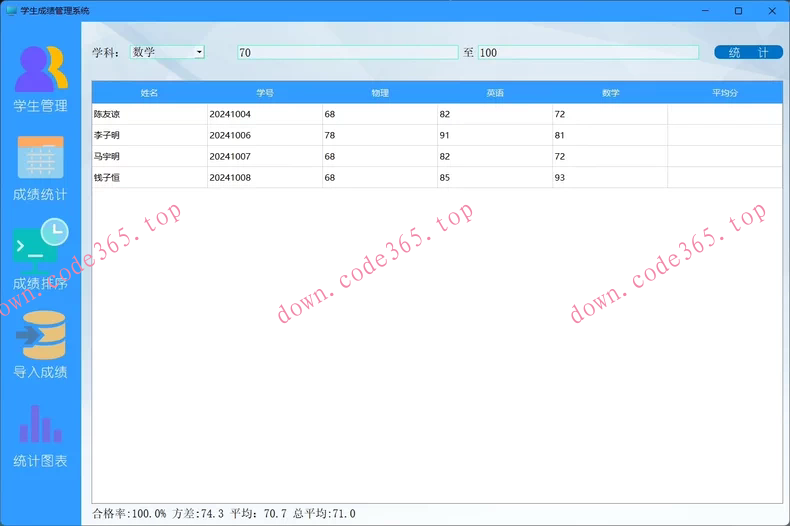Click the minimum score field showing 70

coord(347,52)
